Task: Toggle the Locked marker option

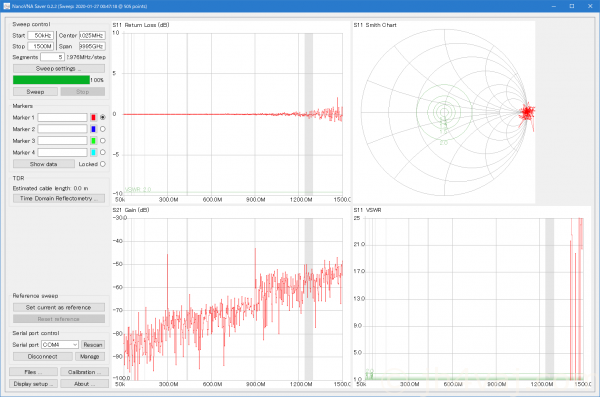Action: (103, 164)
